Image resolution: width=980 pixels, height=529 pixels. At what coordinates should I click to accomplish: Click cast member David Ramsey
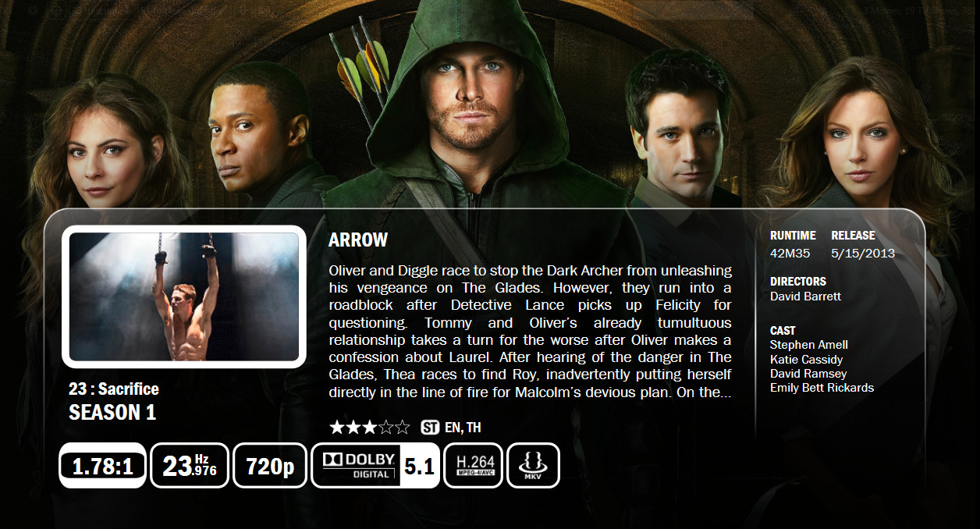pos(808,374)
